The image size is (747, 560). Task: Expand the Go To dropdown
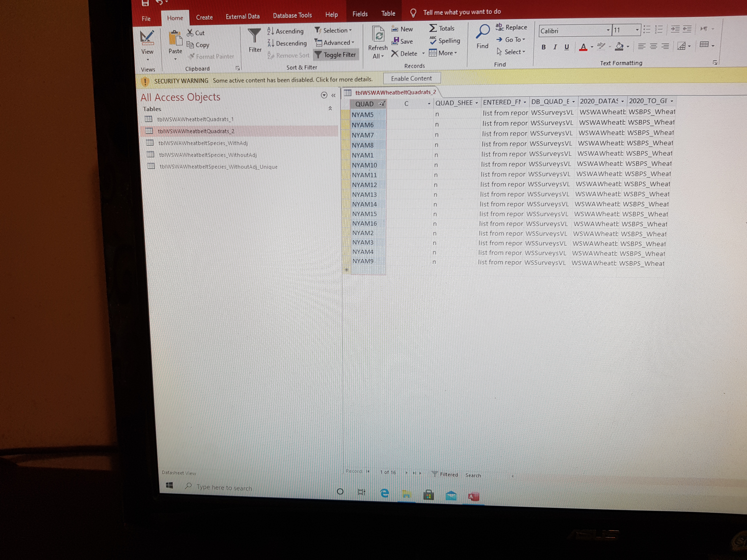pyautogui.click(x=511, y=39)
